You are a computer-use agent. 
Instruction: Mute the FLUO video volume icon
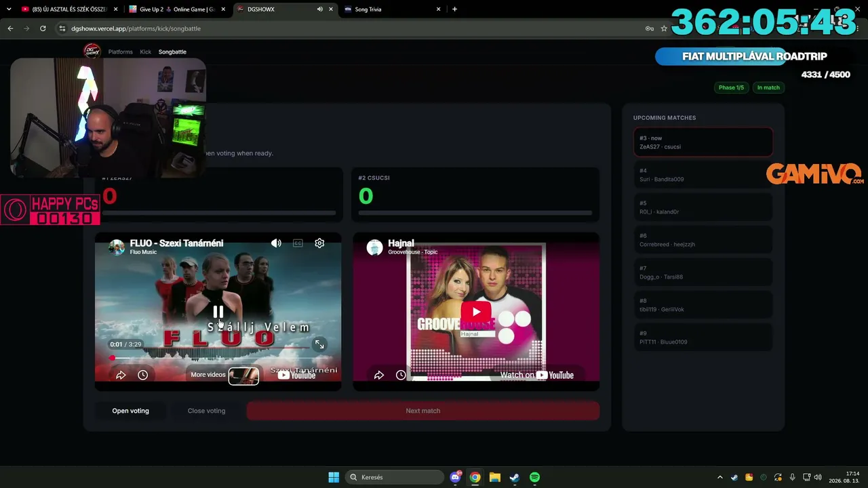pyautogui.click(x=276, y=243)
